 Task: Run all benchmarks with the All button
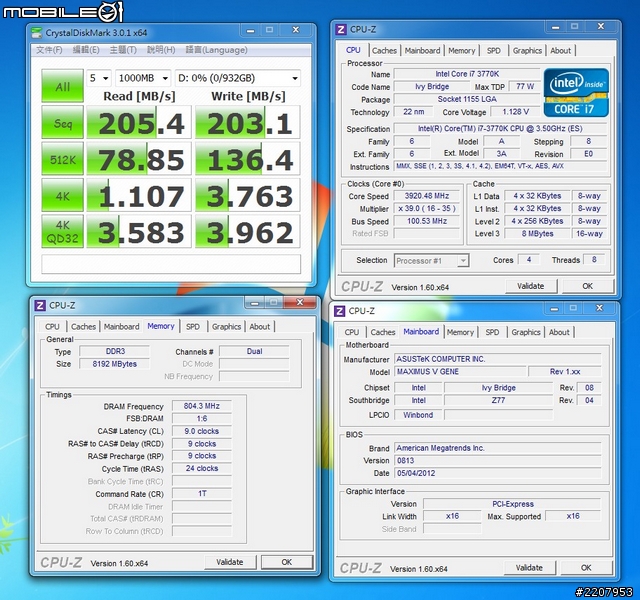click(x=62, y=86)
